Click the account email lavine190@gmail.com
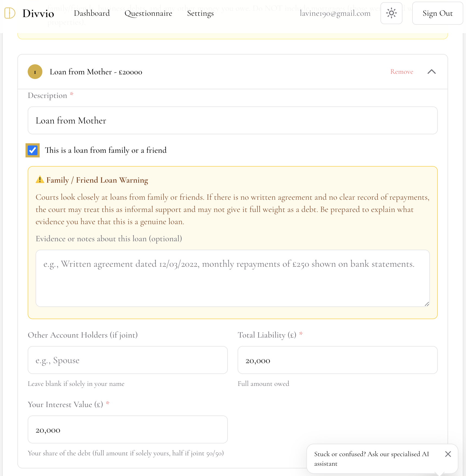Image resolution: width=466 pixels, height=476 pixels. pos(335,13)
